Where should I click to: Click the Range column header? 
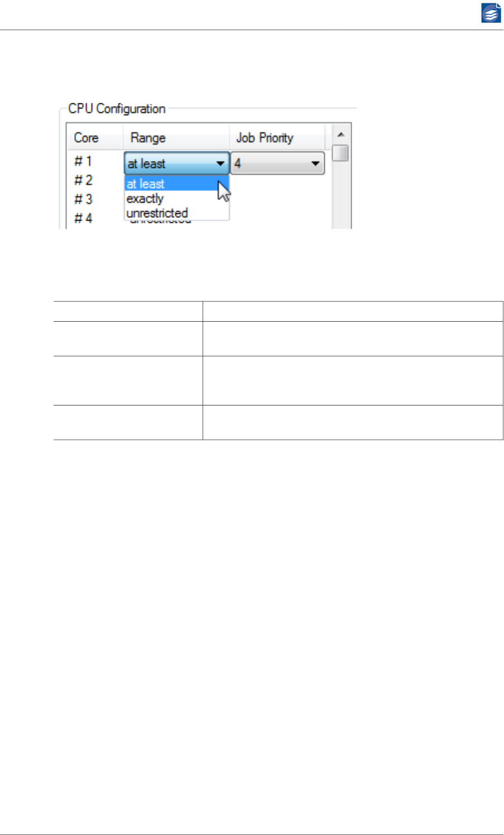pos(148,138)
